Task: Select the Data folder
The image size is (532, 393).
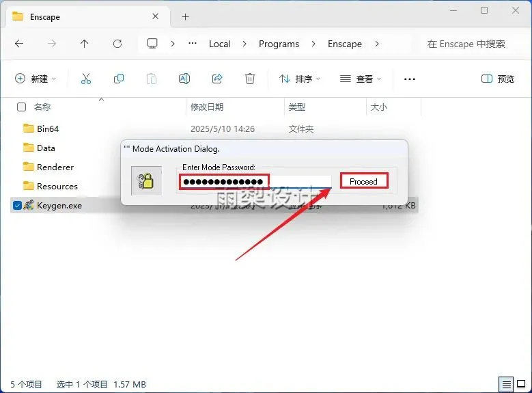Action: [46, 148]
